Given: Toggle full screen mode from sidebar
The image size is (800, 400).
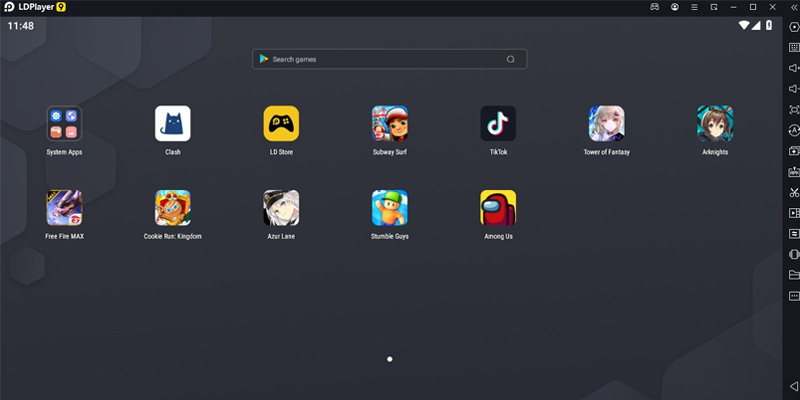Looking at the screenshot, I should [x=794, y=110].
